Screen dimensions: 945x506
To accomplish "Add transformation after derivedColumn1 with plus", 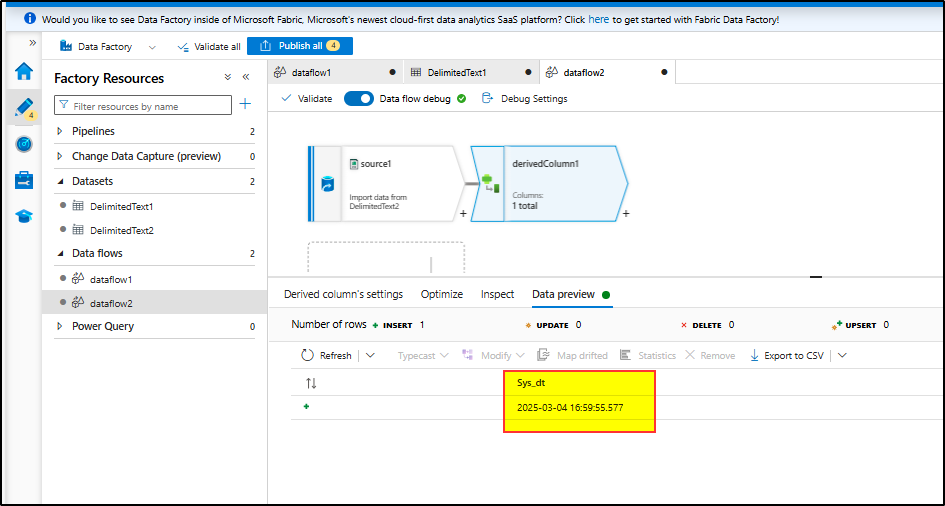I will (626, 213).
